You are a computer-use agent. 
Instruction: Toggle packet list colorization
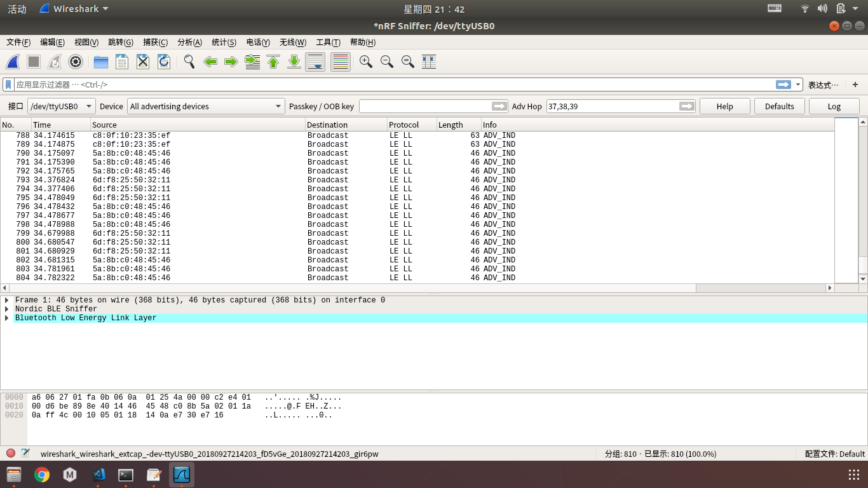[x=341, y=62]
